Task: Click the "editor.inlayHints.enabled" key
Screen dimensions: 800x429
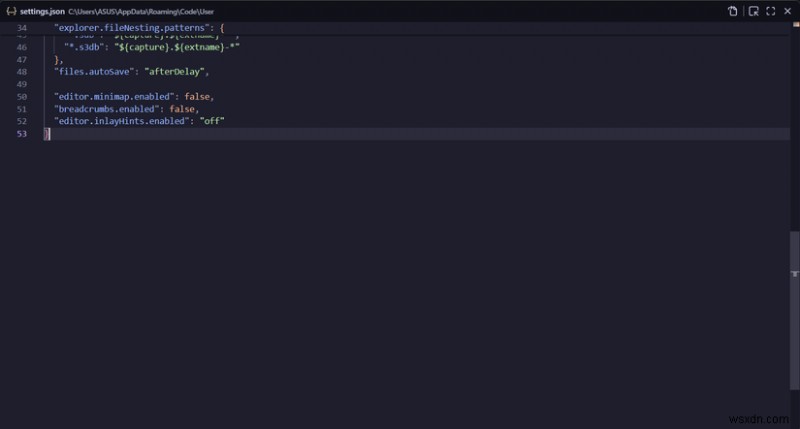Action: click(122, 121)
